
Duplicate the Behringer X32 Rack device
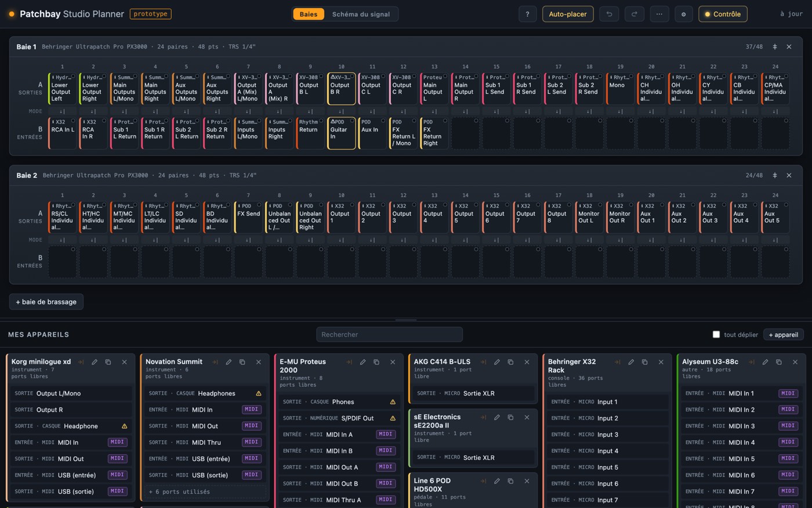coord(644,362)
